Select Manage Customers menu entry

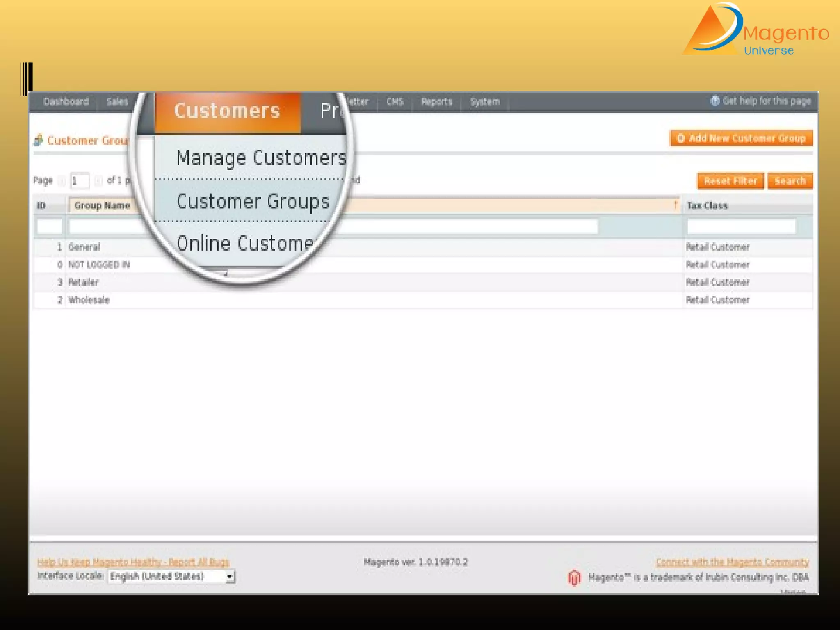click(261, 158)
